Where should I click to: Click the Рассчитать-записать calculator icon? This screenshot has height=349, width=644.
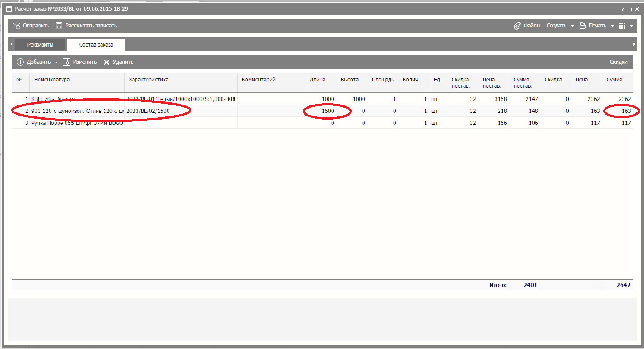tap(59, 26)
